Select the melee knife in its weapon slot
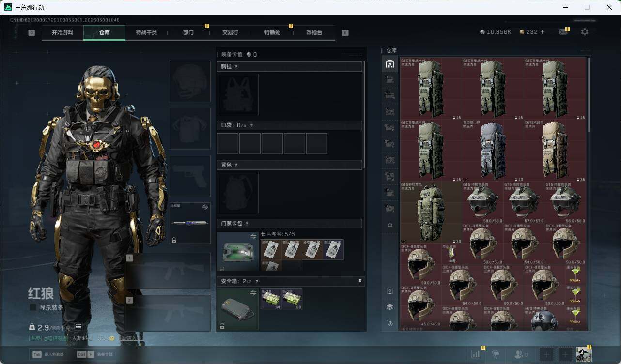 pyautogui.click(x=189, y=223)
